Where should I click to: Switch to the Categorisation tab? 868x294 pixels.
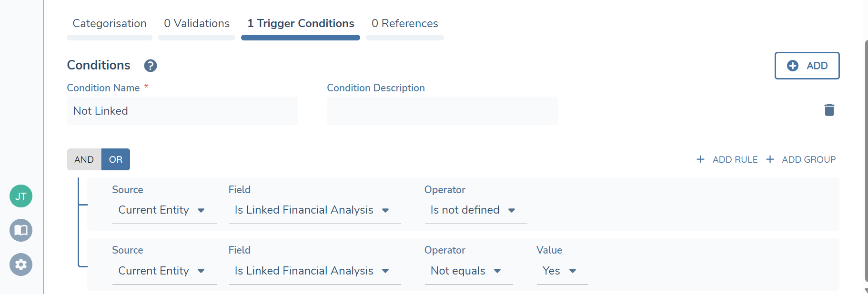point(110,24)
